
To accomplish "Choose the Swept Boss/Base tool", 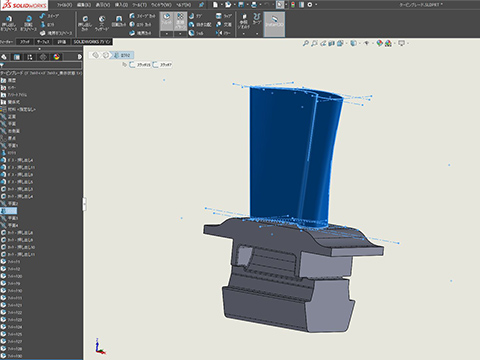I will click(x=49, y=16).
